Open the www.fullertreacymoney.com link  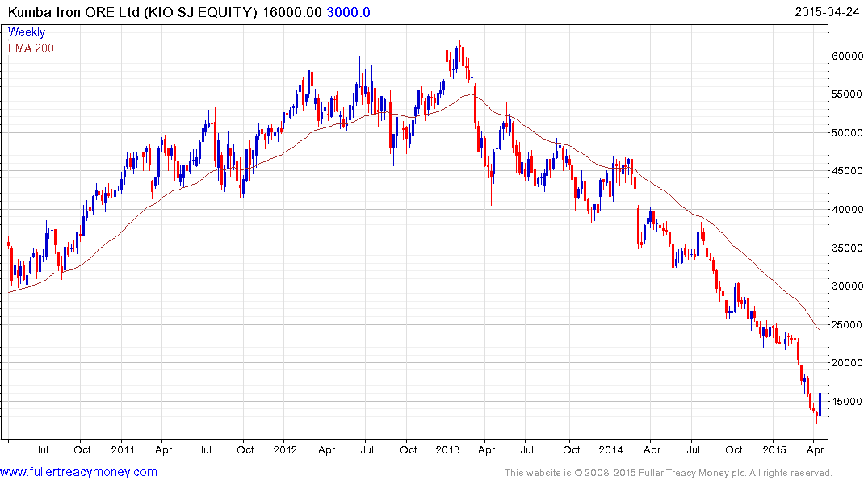pos(78,472)
